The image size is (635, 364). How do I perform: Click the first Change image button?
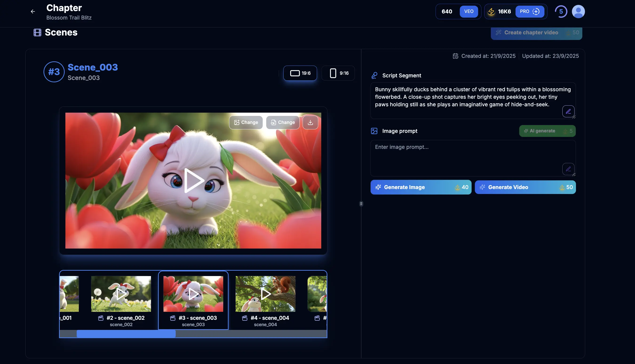[x=246, y=123]
